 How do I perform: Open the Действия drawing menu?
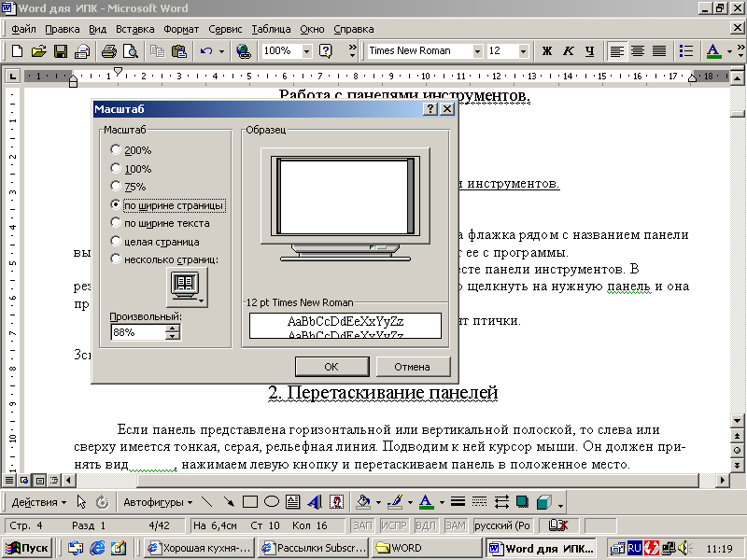tap(38, 502)
